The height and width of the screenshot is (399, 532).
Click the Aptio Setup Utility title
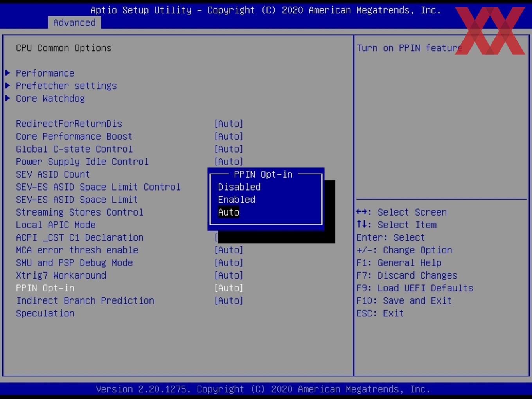266,10
